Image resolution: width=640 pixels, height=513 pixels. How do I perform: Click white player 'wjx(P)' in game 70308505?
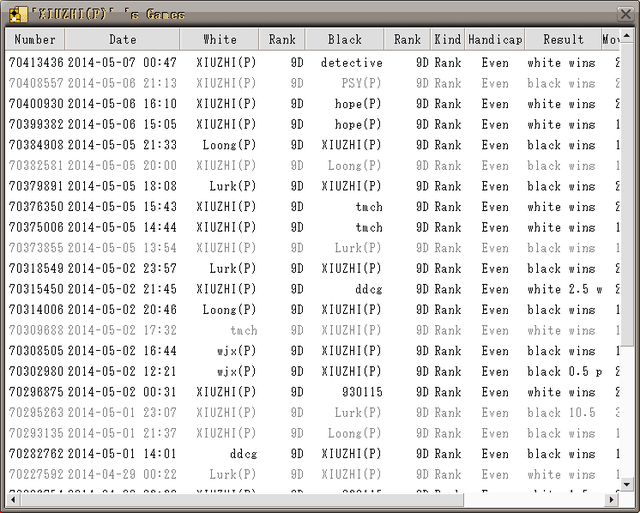236,351
